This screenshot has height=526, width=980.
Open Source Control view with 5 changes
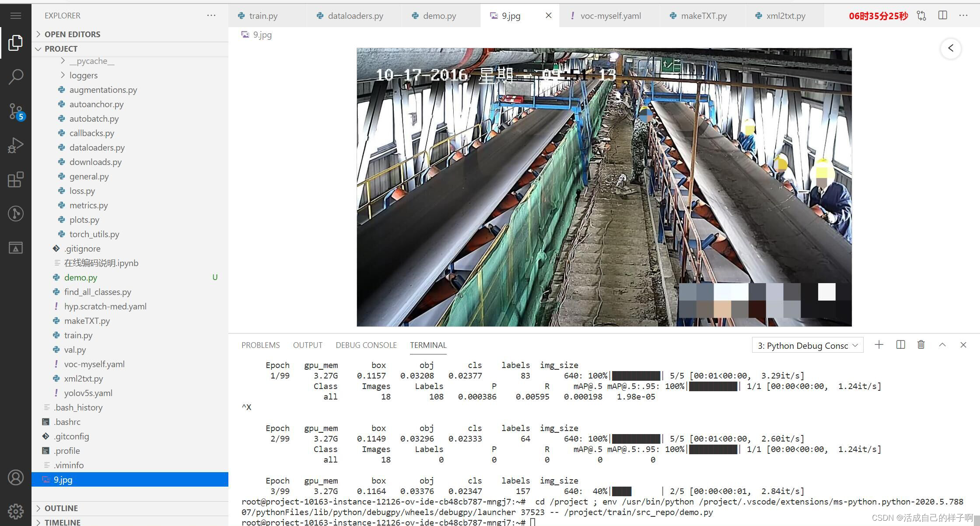click(16, 111)
